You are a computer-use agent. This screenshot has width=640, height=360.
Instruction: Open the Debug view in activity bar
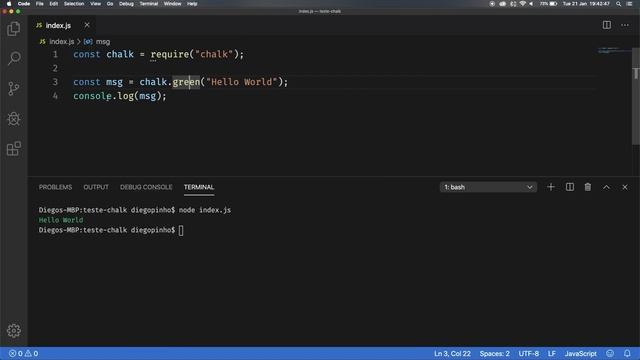click(x=13, y=118)
